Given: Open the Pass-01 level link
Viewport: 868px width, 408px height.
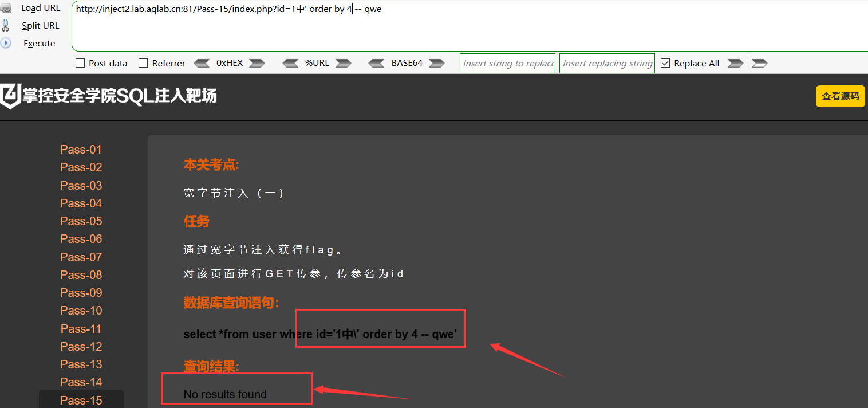Looking at the screenshot, I should pos(81,150).
